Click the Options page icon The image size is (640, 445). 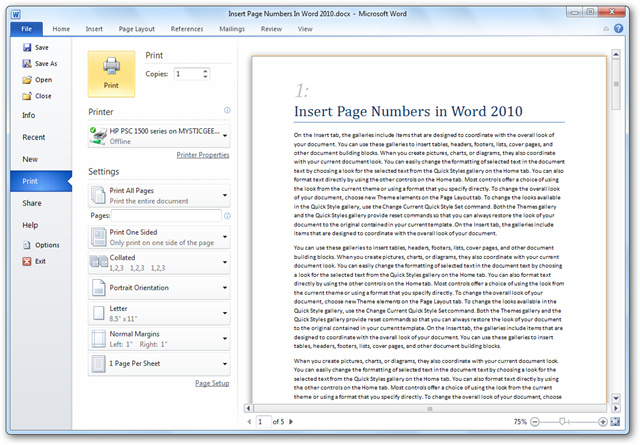coord(27,245)
